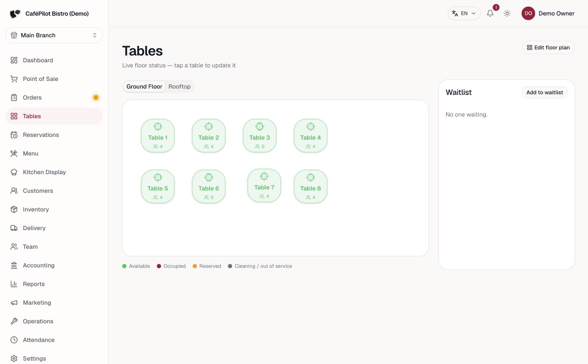Click the Kitchen Display chef hat icon
Image resolution: width=588 pixels, height=364 pixels.
14,172
